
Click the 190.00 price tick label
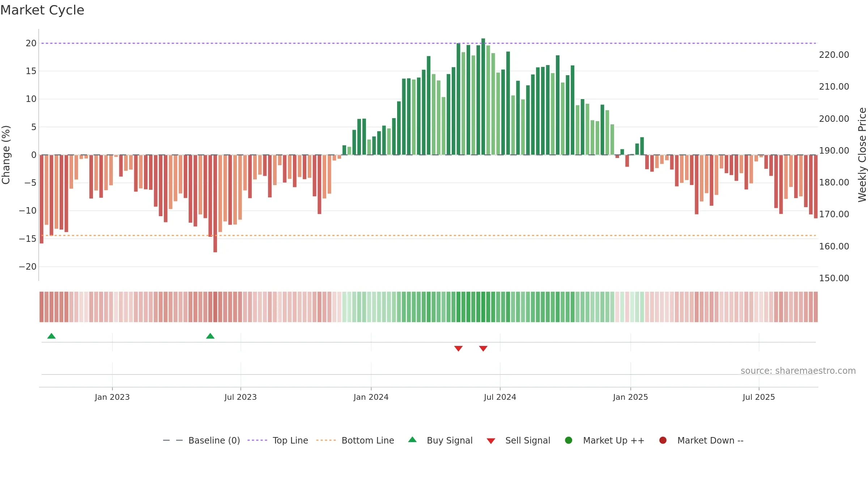click(834, 150)
